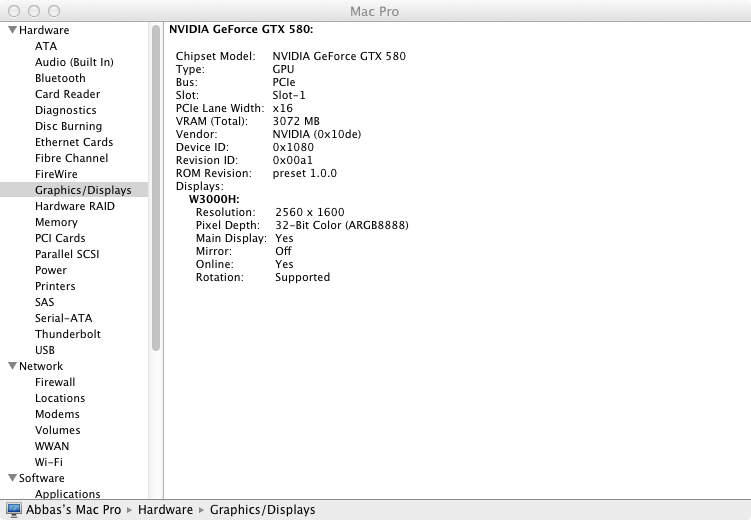Select USB in the hardware list
Viewport: 751px width, 520px height.
45,350
